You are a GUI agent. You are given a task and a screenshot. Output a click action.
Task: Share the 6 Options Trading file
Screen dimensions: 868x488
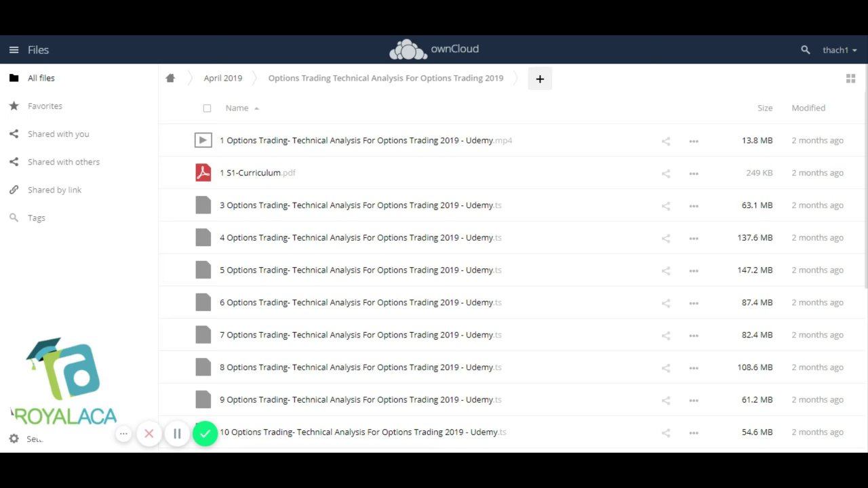pyautogui.click(x=666, y=303)
